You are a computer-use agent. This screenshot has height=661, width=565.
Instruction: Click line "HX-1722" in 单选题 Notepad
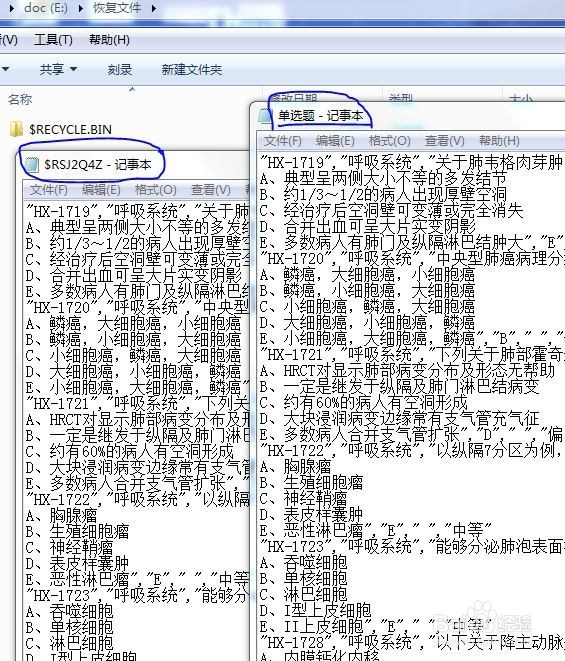click(x=412, y=451)
